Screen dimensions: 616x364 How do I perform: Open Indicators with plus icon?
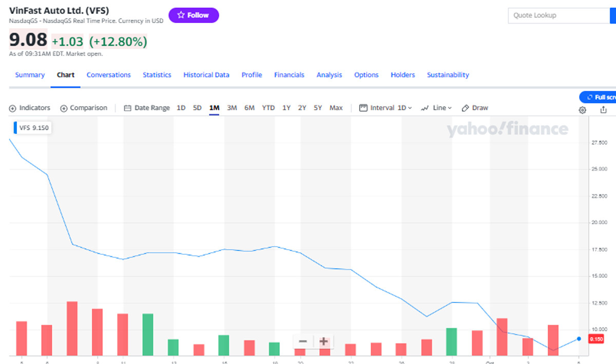point(30,108)
